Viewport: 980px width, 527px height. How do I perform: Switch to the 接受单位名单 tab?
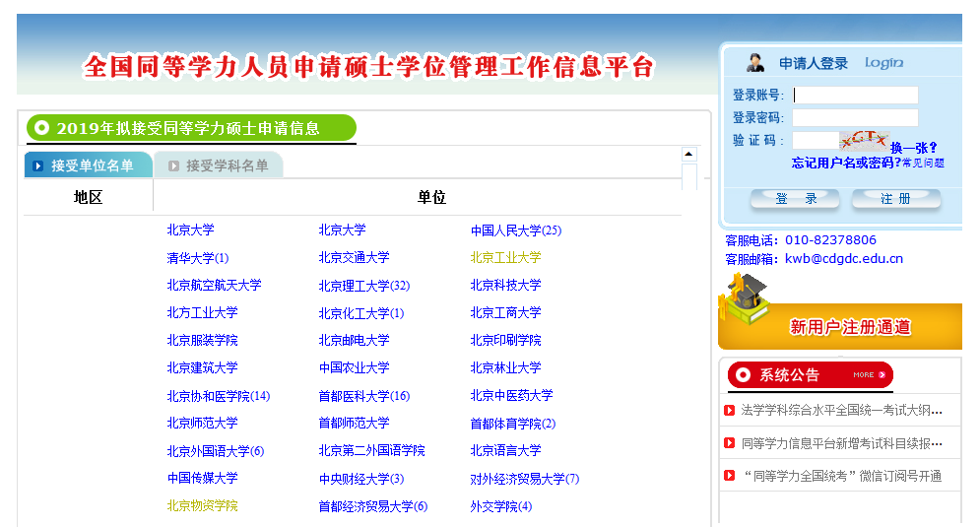(x=89, y=165)
